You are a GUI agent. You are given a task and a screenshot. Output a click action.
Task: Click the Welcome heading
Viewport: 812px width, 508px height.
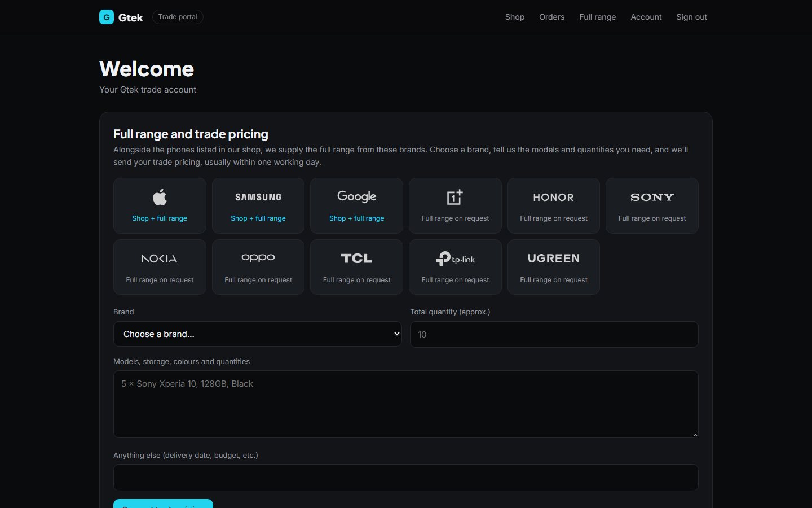(147, 69)
